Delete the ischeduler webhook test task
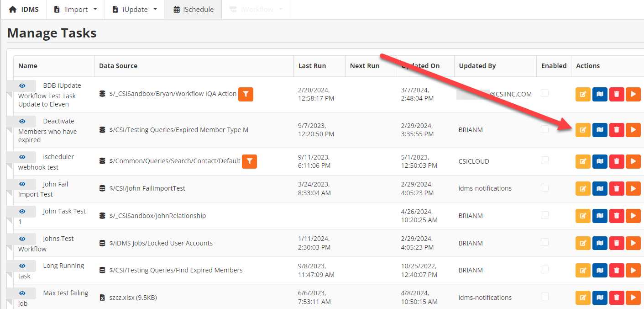The width and height of the screenshot is (644, 309). pos(617,161)
